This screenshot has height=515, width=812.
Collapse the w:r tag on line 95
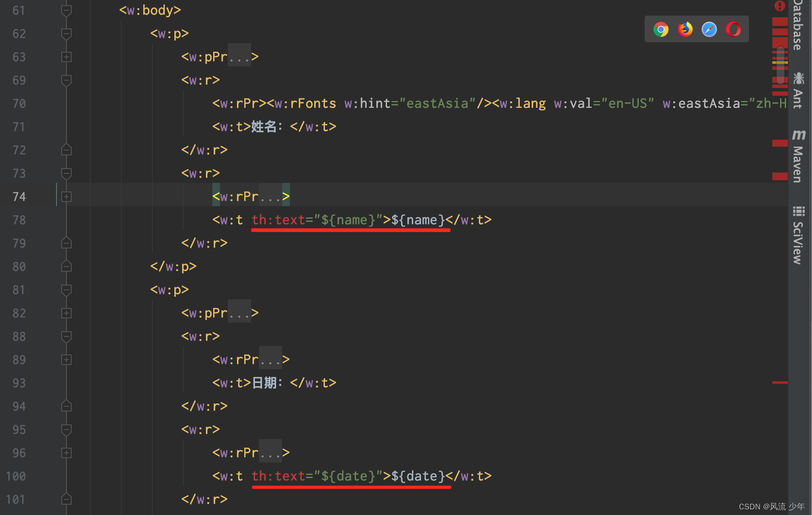pos(66,430)
